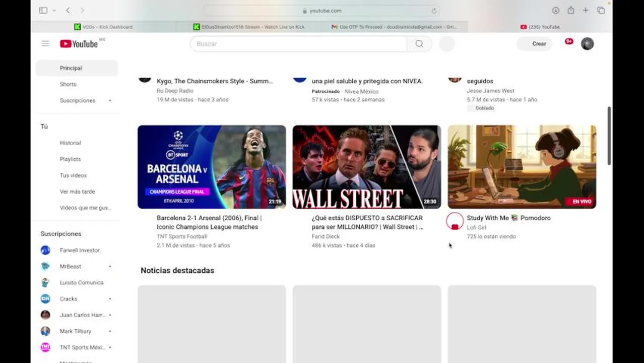Click the '486 k vistas · hace 4 días' text

pyautogui.click(x=343, y=246)
